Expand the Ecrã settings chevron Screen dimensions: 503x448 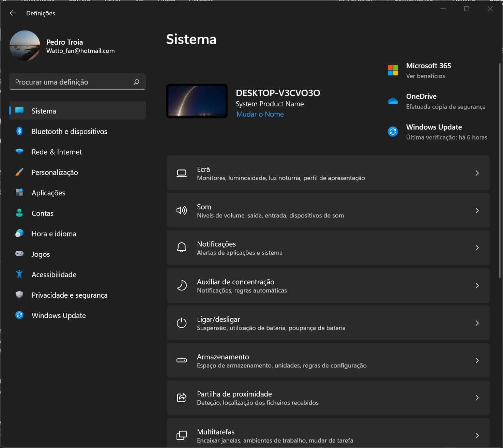tap(477, 173)
